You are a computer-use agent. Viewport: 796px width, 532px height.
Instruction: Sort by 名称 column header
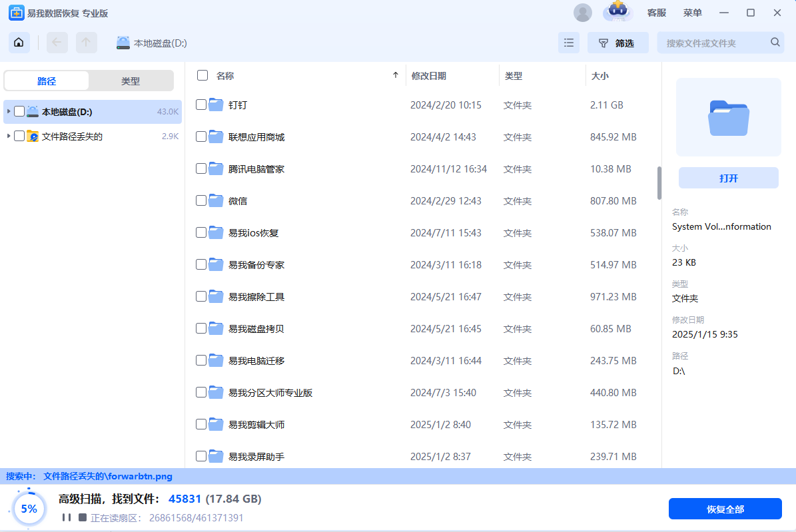pos(225,76)
